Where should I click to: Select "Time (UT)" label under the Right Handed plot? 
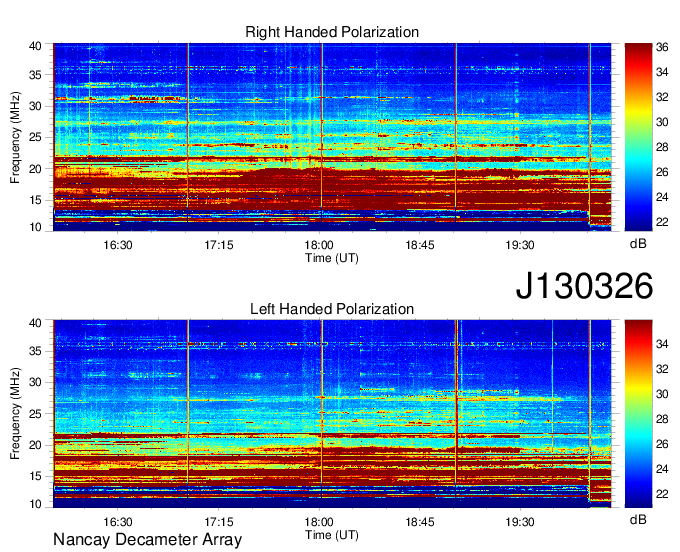332,258
